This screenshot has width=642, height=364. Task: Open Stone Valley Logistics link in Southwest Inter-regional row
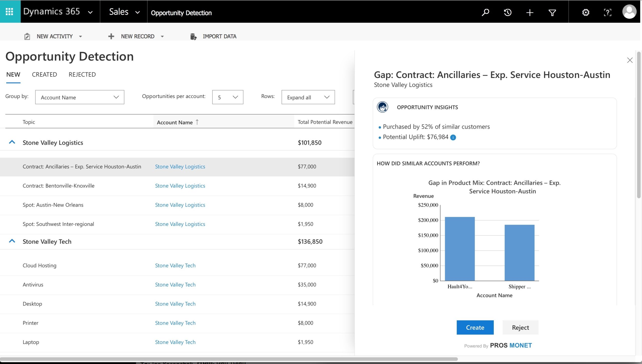pyautogui.click(x=180, y=224)
